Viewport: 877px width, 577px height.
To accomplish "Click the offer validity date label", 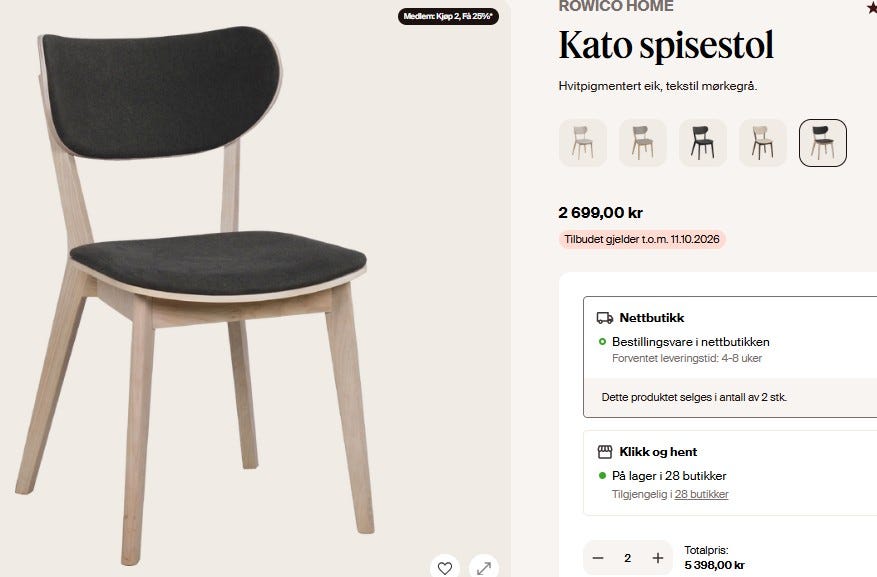I will 642,239.
